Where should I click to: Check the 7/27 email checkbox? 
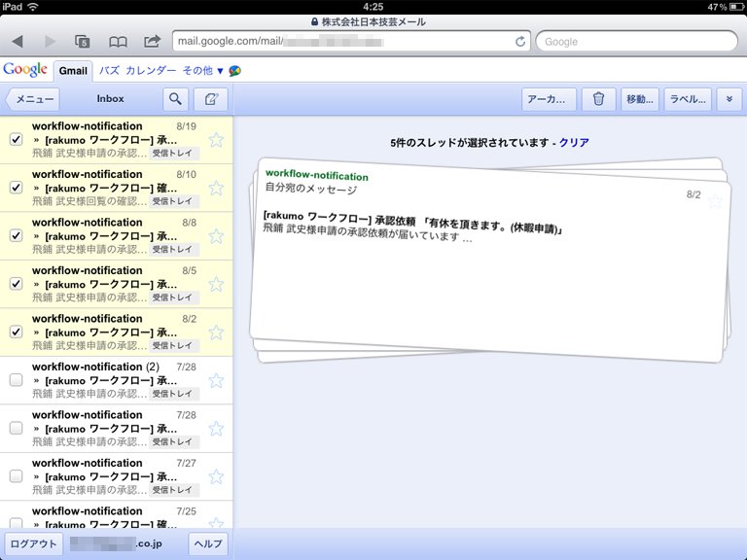(17, 475)
